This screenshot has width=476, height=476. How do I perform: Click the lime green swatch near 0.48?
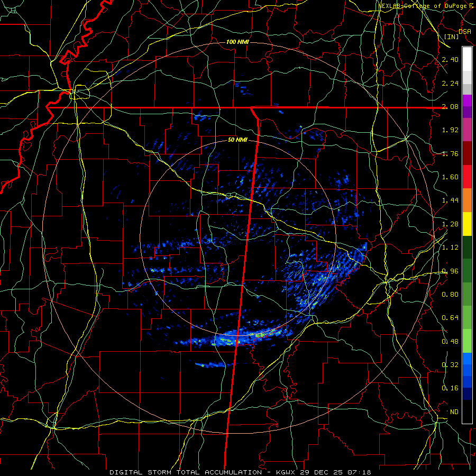[467, 341]
